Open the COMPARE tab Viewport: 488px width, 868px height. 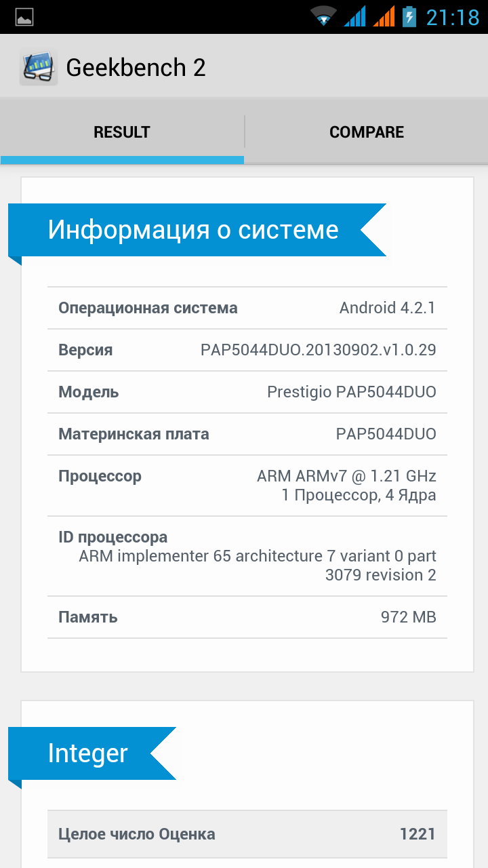pyautogui.click(x=367, y=132)
